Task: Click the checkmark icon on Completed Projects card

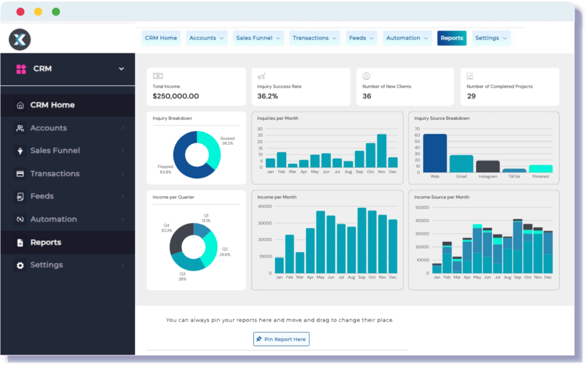Action: point(470,75)
